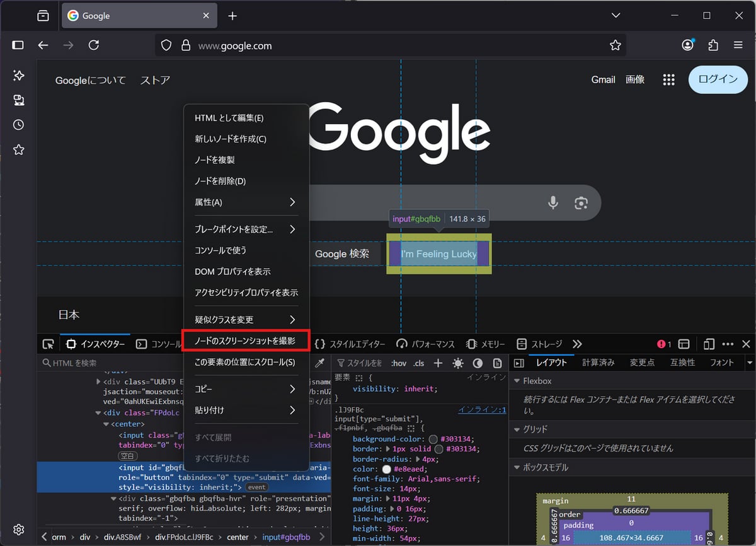
Task: Open the Googleについて link
Action: point(91,80)
